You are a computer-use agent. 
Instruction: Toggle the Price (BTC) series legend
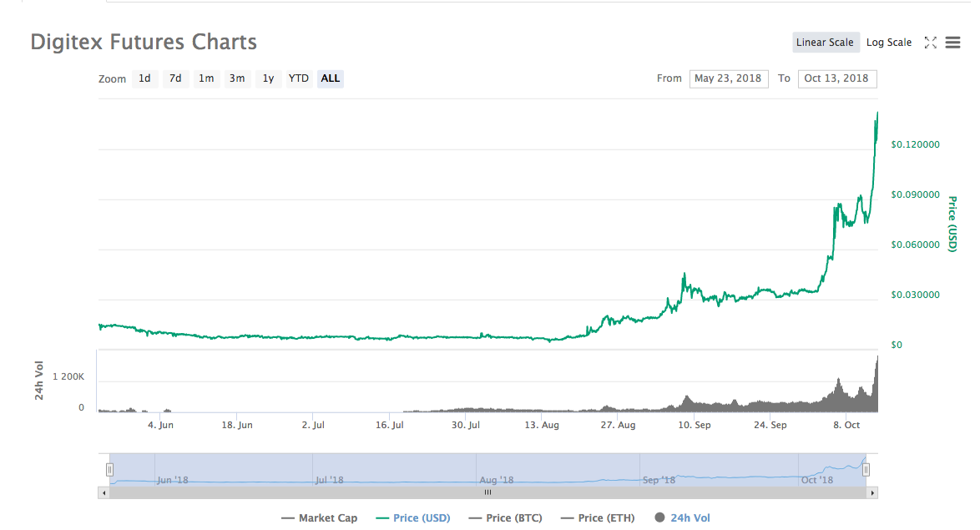[505, 518]
